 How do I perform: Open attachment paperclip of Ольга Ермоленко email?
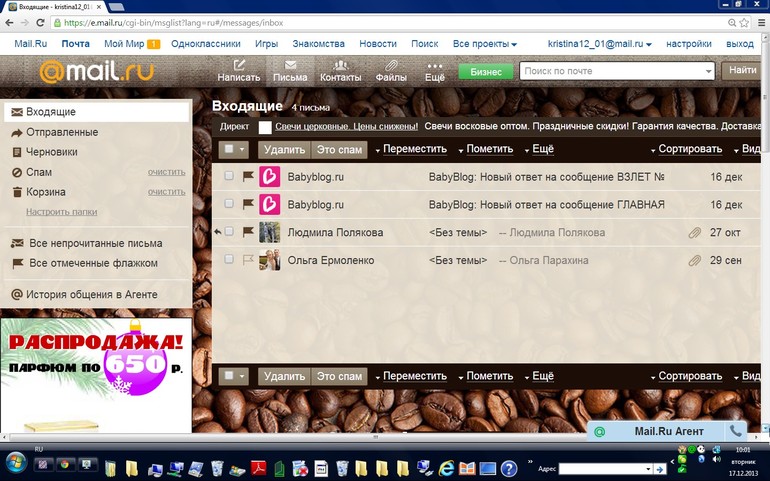pyautogui.click(x=694, y=260)
